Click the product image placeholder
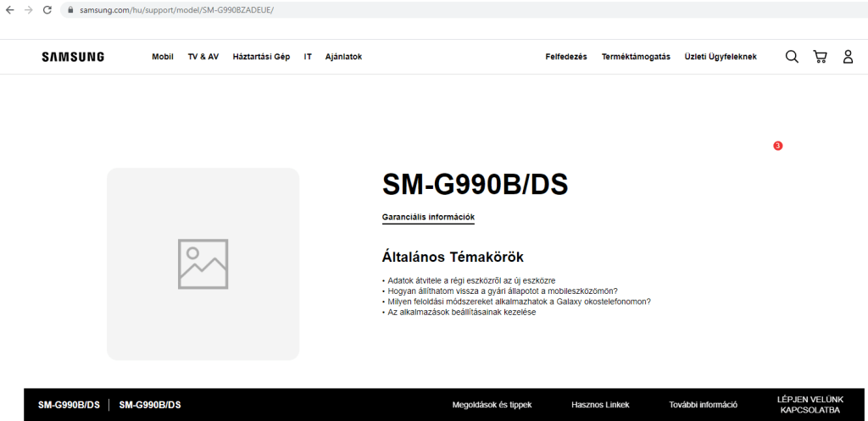The height and width of the screenshot is (421, 868). (203, 263)
